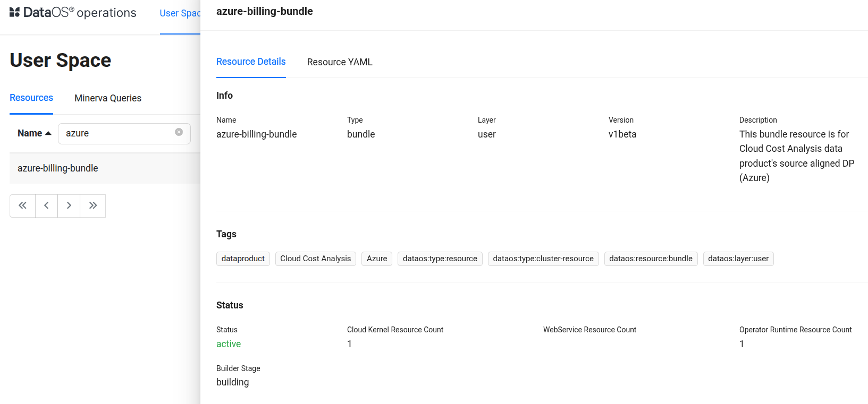Jump to last page of results
The width and height of the screenshot is (868, 404).
(x=93, y=205)
